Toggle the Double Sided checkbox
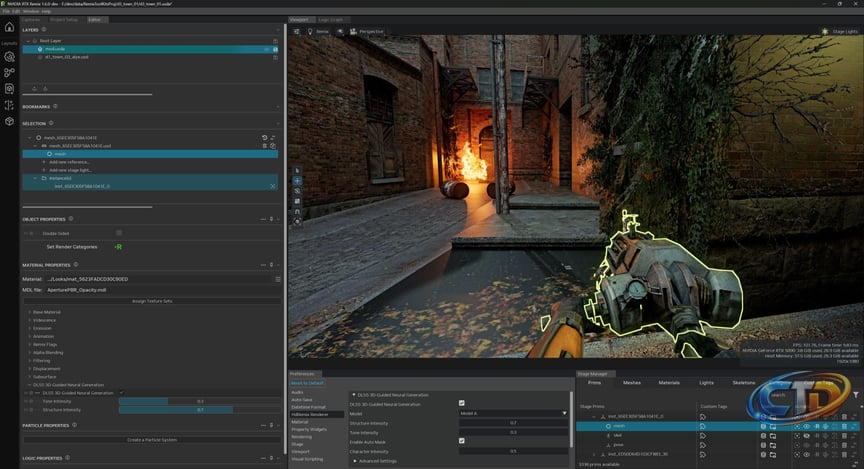The height and width of the screenshot is (469, 864). 119,233
